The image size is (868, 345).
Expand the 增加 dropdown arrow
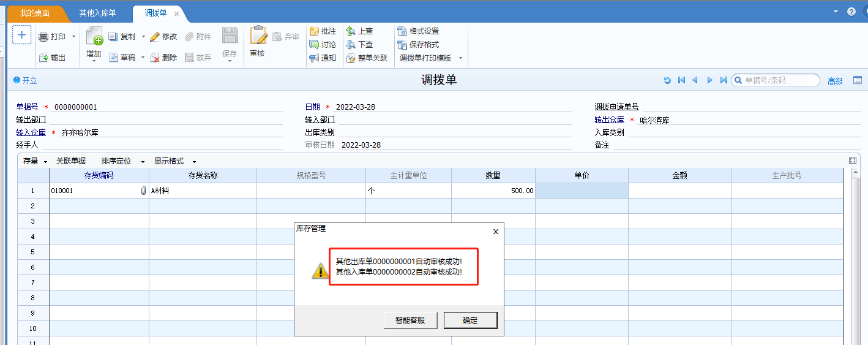(x=94, y=62)
